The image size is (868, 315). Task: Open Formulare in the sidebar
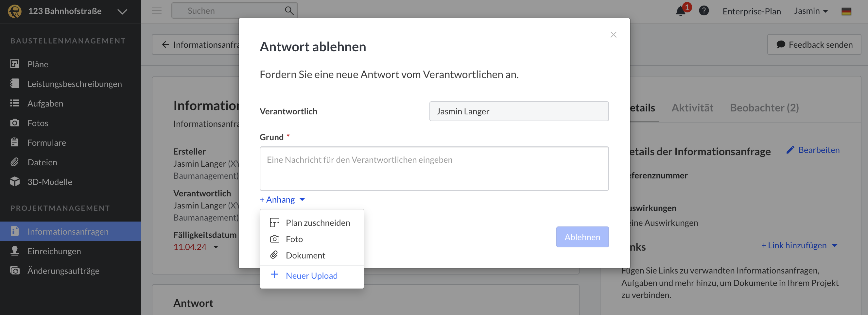[70, 142]
